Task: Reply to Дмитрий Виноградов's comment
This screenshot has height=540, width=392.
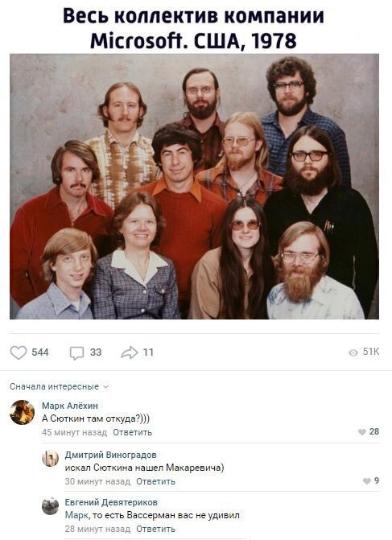Action: click(x=155, y=481)
